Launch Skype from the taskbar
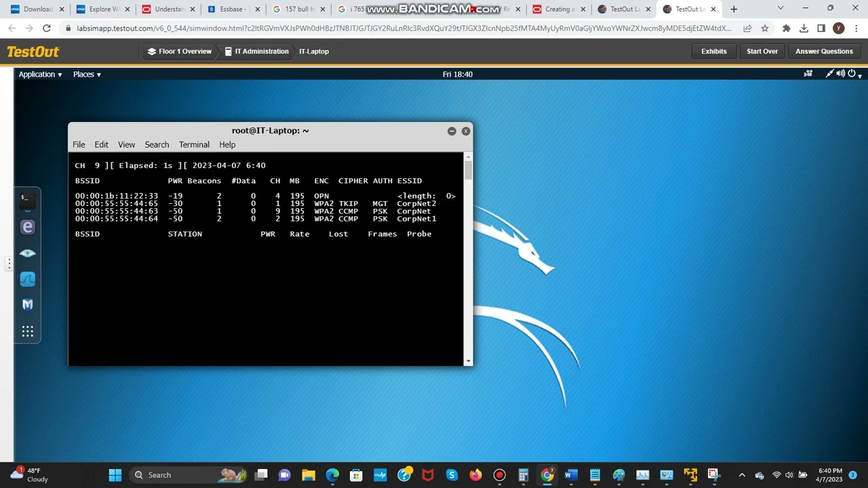This screenshot has width=868, height=488. [452, 475]
